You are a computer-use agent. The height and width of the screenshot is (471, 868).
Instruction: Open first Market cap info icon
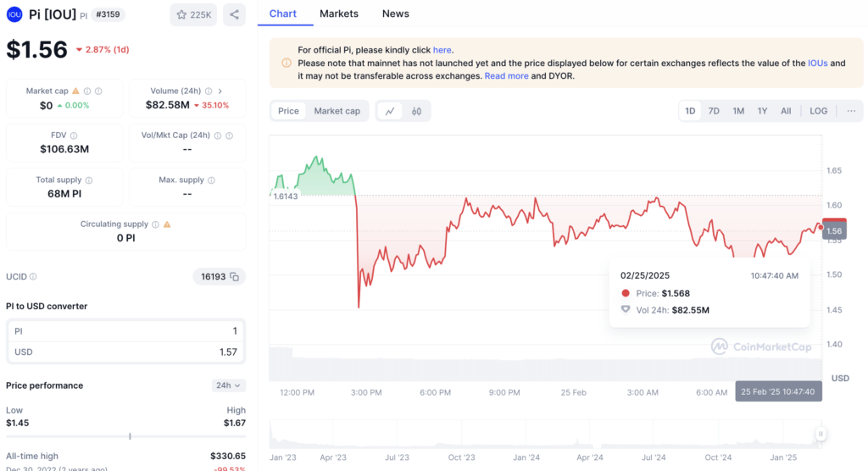point(87,91)
